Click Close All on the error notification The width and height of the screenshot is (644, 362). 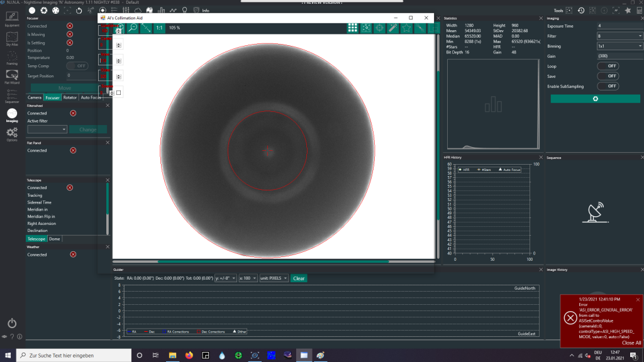click(631, 343)
